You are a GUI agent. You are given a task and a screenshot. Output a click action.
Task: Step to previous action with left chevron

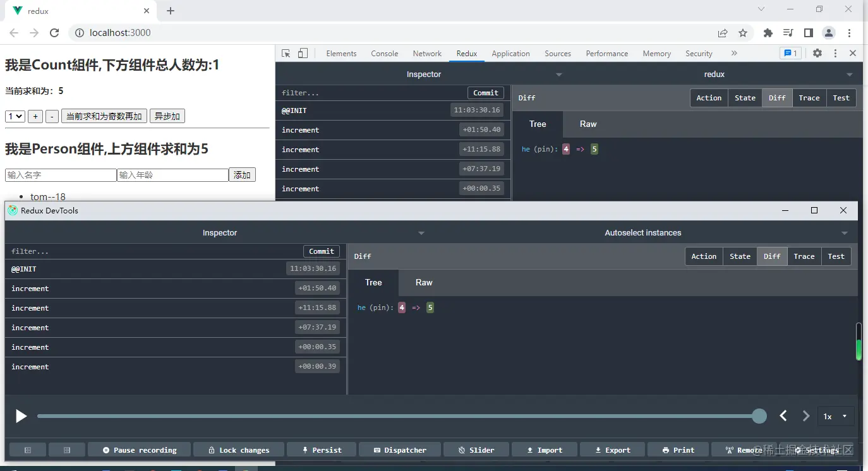[783, 415]
